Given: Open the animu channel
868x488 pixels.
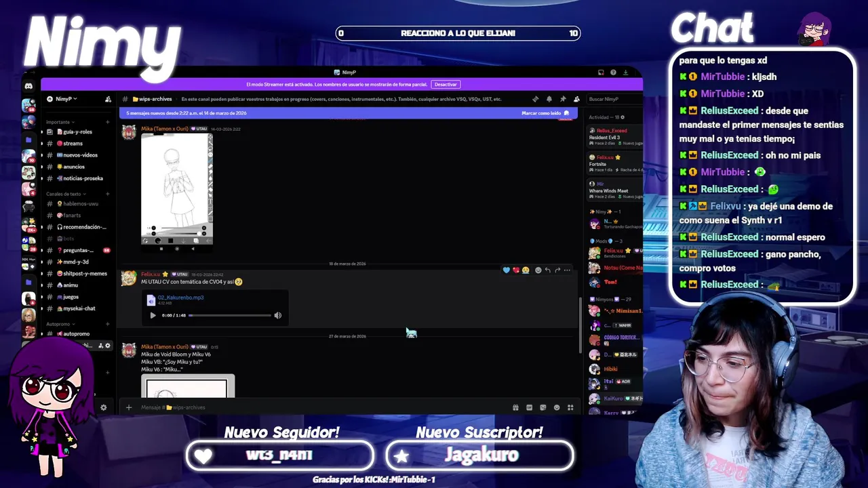Looking at the screenshot, I should tap(78, 285).
